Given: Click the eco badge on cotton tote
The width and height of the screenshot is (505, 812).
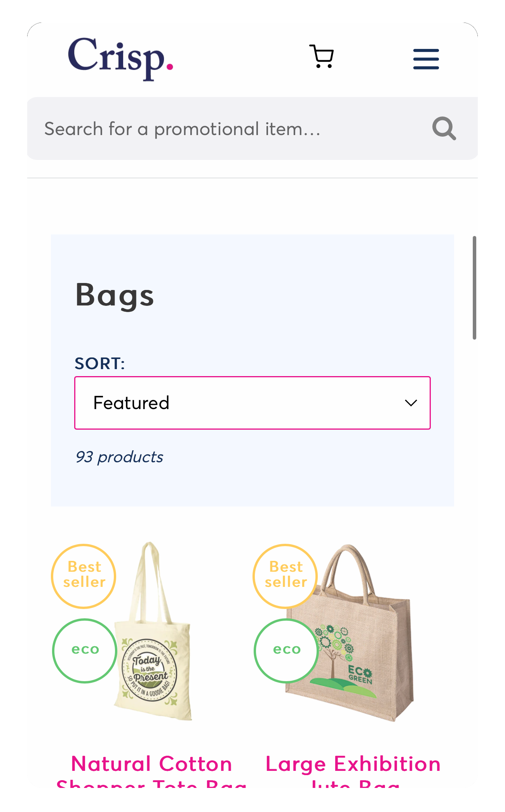Looking at the screenshot, I should pos(85,651).
